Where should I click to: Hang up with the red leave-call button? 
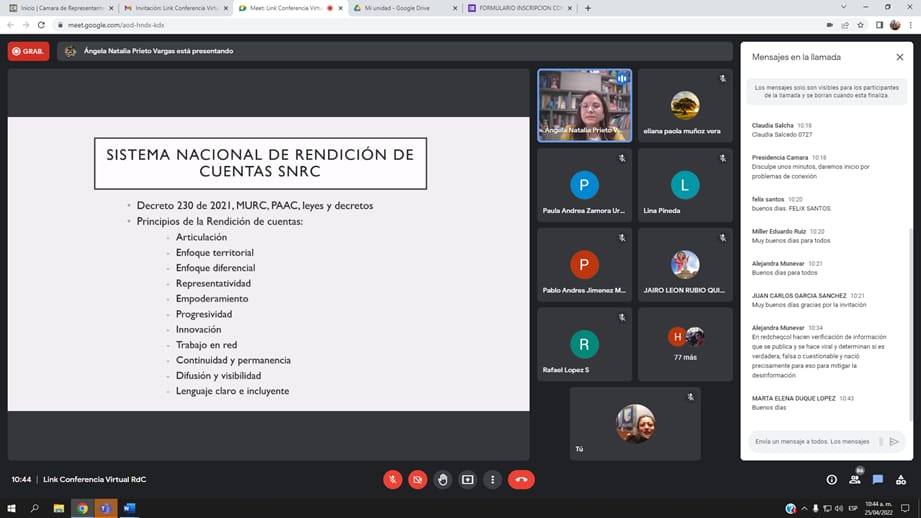521,480
